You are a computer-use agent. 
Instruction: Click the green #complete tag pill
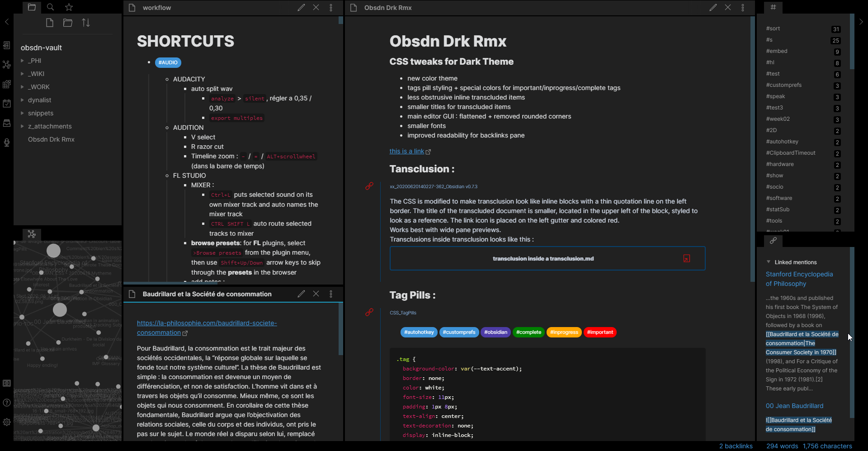pyautogui.click(x=528, y=332)
